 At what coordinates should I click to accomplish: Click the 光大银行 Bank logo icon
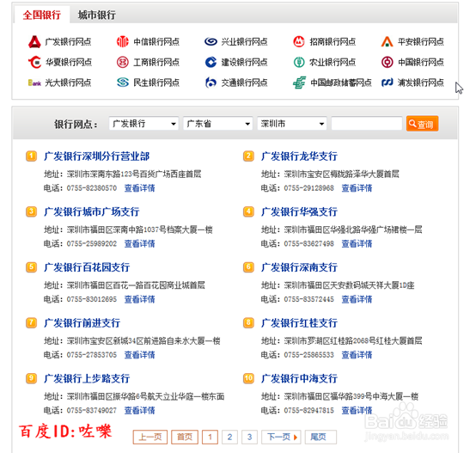tap(34, 83)
